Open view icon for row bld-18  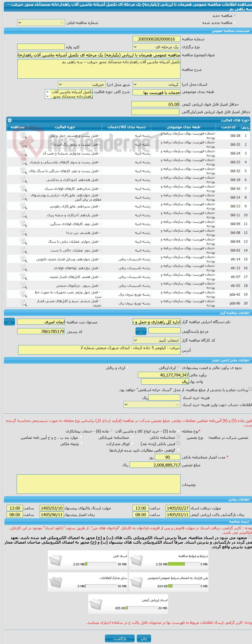(x=23, y=180)
